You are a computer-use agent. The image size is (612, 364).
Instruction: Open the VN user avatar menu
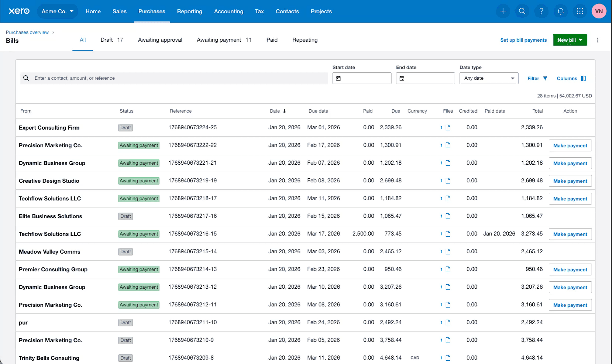pyautogui.click(x=599, y=11)
